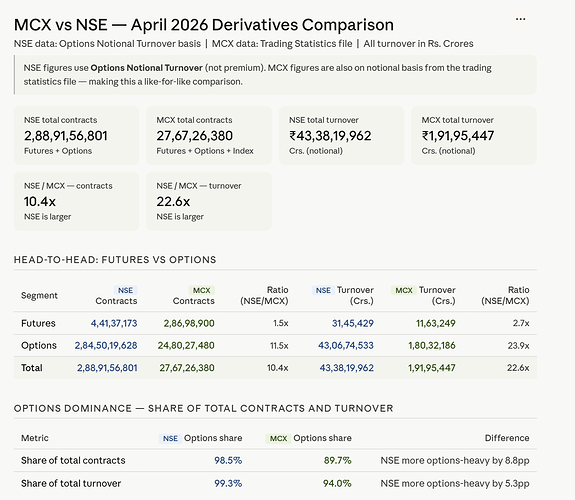The image size is (575, 500).
Task: Click the HEAD-TO-HEAD: FUTURES VS OPTIONS heading
Action: (x=115, y=260)
